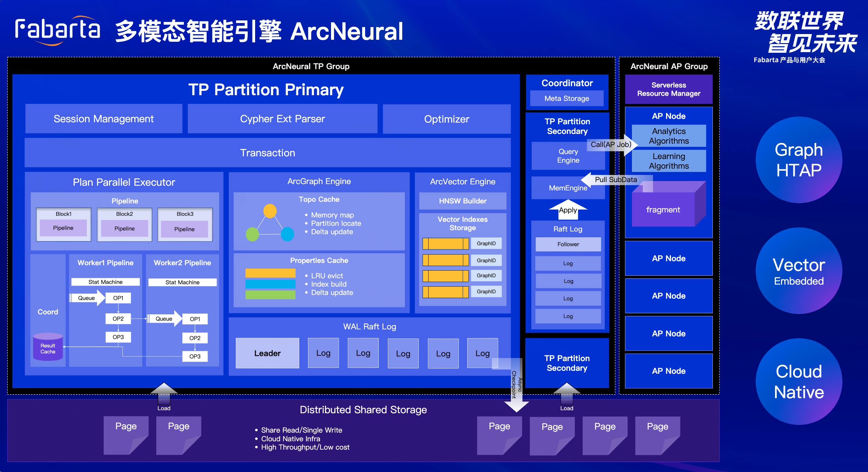Click the Query Engine box
Screen dimensions: 868x472
(568, 156)
